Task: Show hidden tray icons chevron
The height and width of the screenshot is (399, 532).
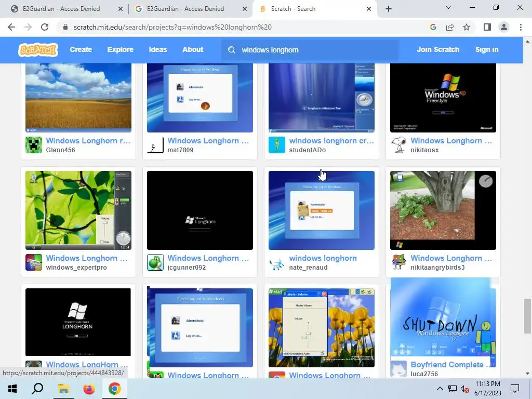Action: (x=440, y=389)
